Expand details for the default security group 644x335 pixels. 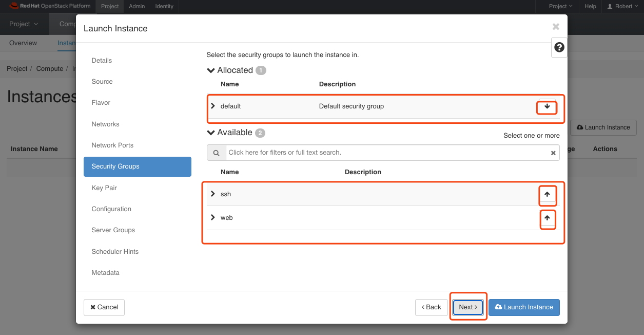coord(213,106)
